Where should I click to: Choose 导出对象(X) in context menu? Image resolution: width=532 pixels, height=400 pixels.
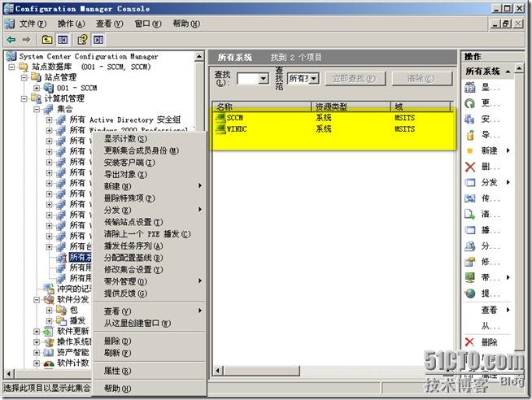[x=150, y=175]
